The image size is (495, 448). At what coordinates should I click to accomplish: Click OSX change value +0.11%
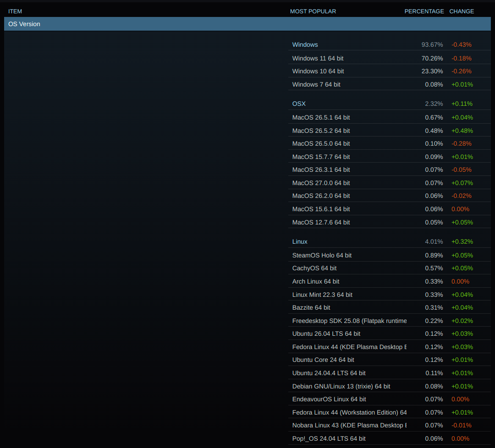click(462, 104)
